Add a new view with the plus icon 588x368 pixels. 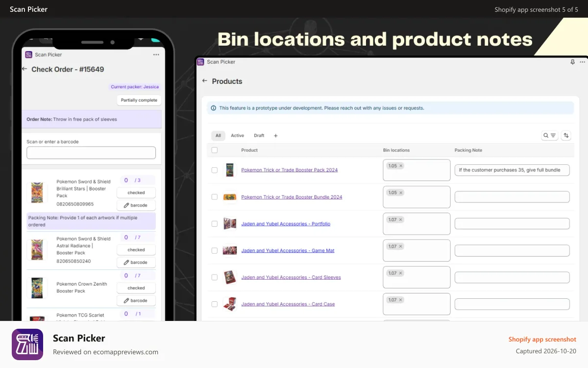coord(275,135)
